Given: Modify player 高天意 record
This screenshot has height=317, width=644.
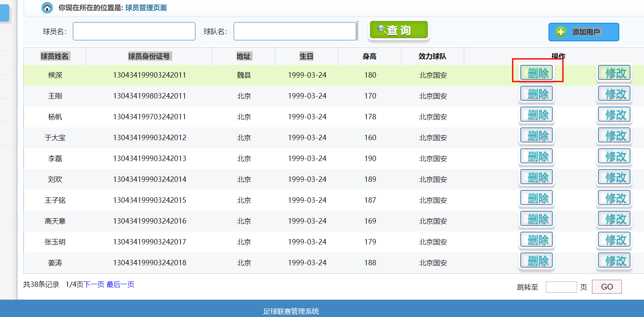Looking at the screenshot, I should coord(614,219).
